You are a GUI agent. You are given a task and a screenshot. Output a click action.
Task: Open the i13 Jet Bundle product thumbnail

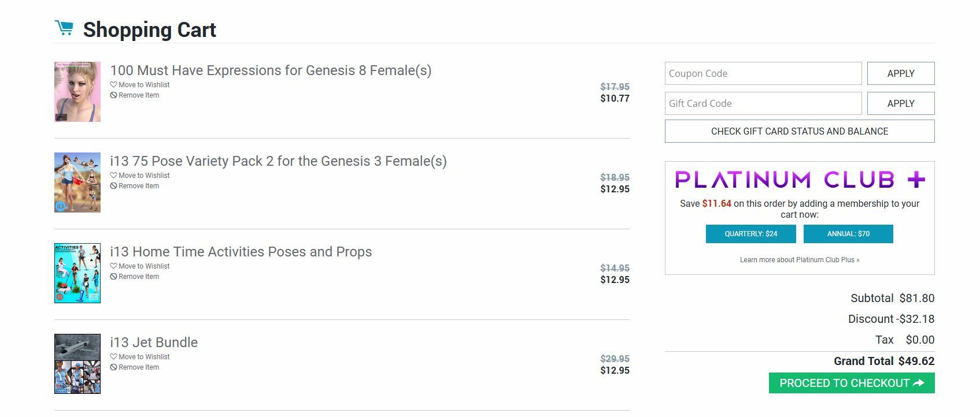click(77, 364)
